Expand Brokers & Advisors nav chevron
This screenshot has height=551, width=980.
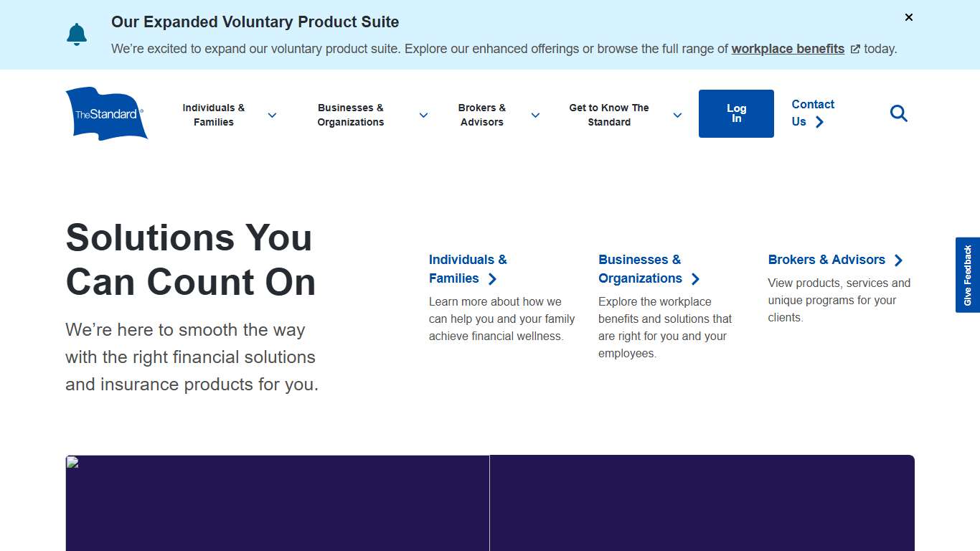535,115
